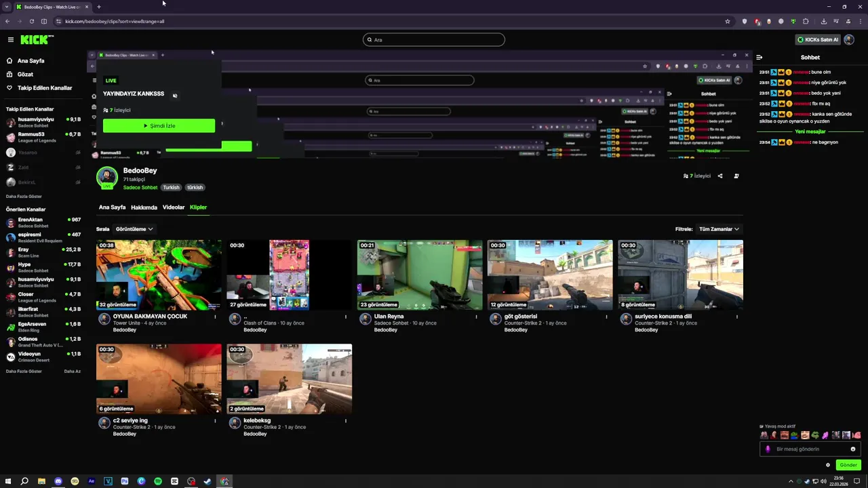Open Windows Start menu
868x488 pixels.
(x=8, y=481)
